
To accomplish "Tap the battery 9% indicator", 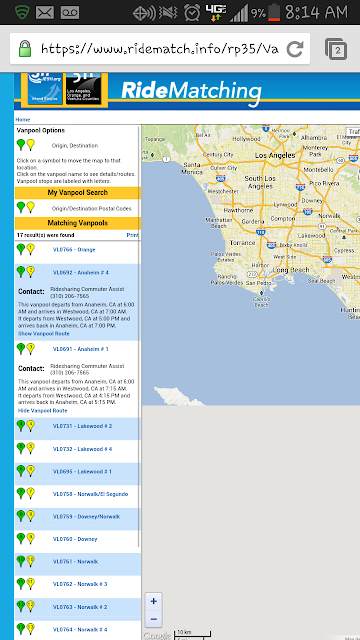I will (266, 13).
